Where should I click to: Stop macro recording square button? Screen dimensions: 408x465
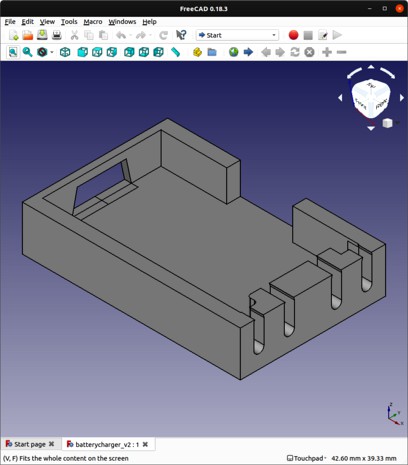(308, 35)
